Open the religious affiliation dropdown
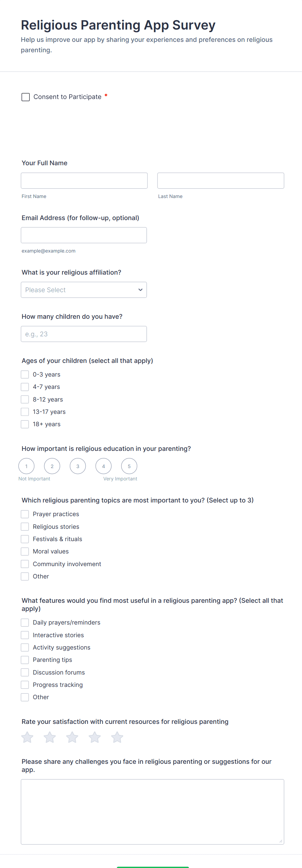The image size is (302, 868). (83, 290)
